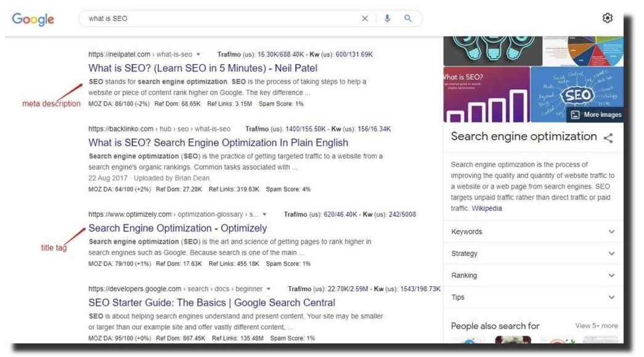
Task: Run search with the magnifier icon
Action: [x=408, y=18]
